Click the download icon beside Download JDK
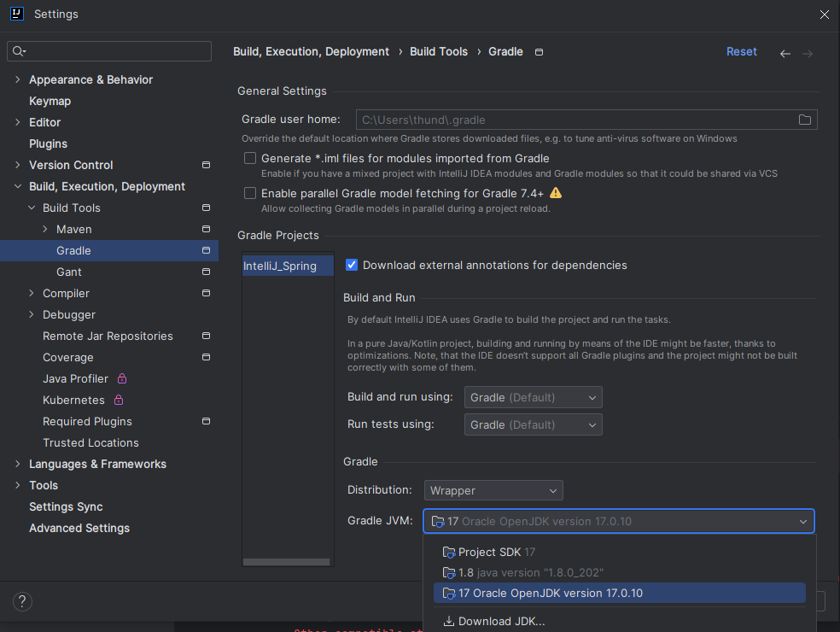This screenshot has height=632, width=840. 449,621
